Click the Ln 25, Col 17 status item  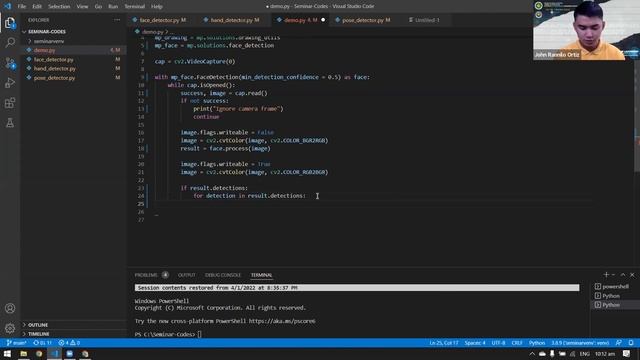[444, 343]
